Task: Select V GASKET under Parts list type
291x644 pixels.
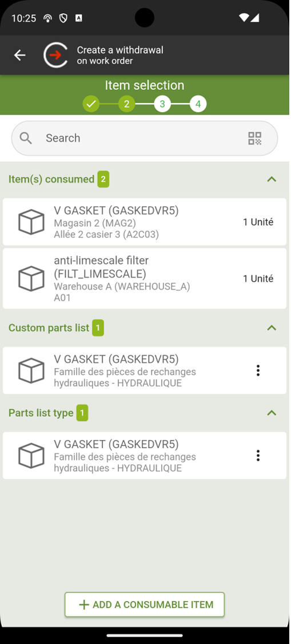Action: 145,456
